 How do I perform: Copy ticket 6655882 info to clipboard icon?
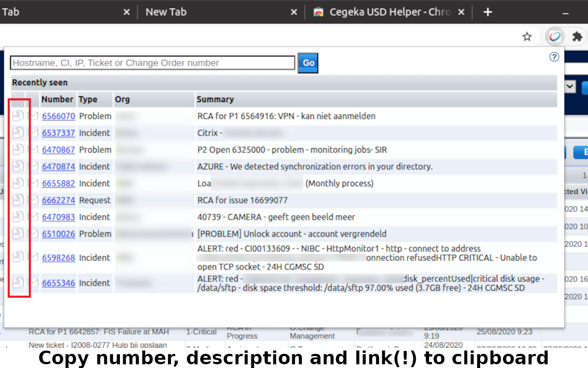[x=18, y=183]
